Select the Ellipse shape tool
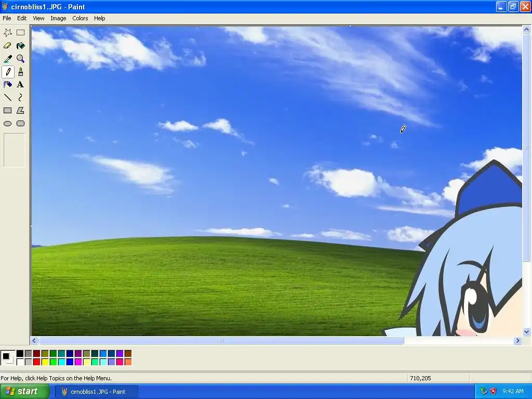 click(x=8, y=124)
